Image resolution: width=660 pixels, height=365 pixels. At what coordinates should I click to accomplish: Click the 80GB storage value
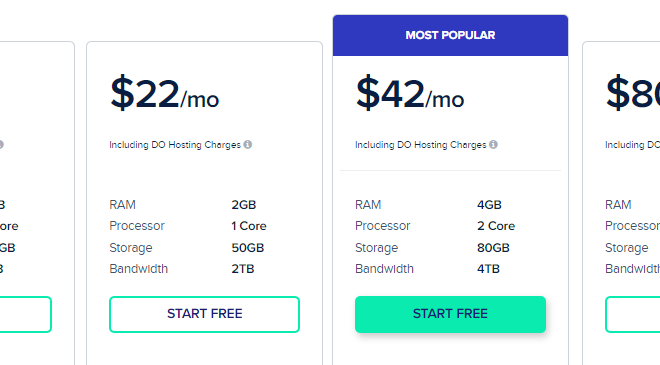click(x=493, y=248)
